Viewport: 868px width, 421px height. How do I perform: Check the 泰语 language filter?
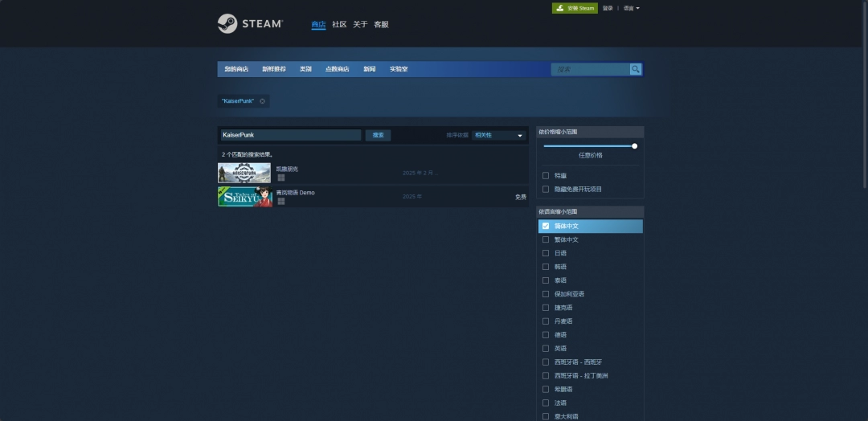(546, 280)
